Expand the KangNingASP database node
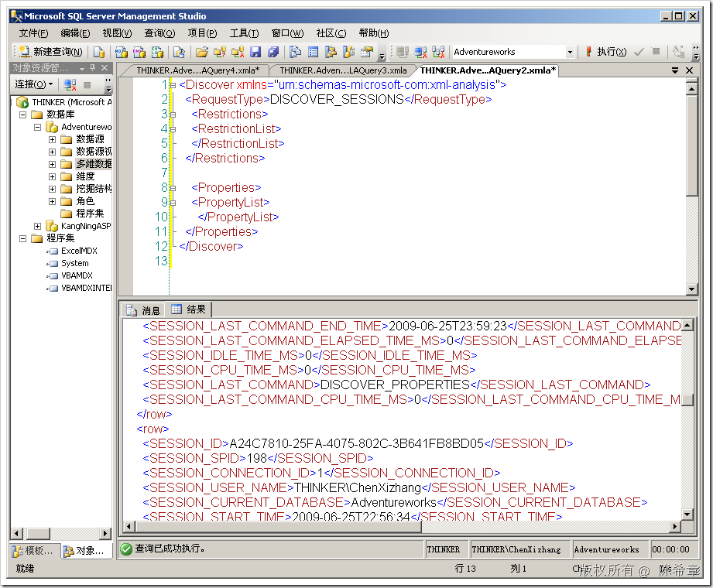 [x=38, y=226]
